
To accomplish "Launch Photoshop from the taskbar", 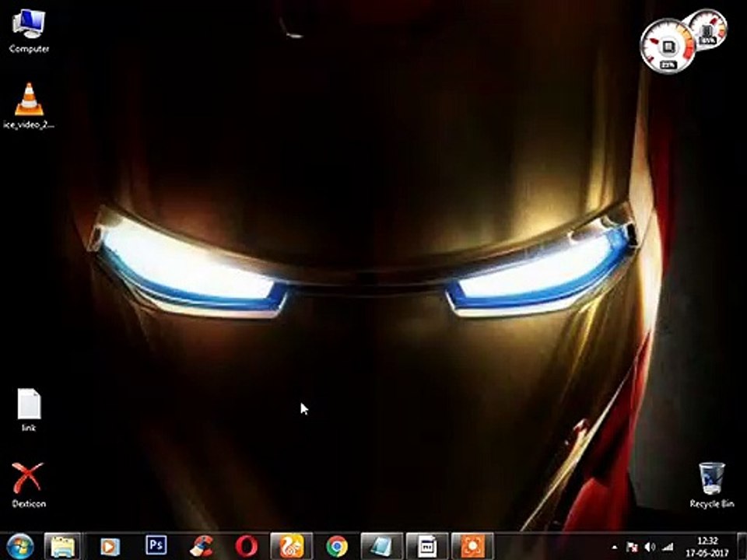I will [x=156, y=545].
